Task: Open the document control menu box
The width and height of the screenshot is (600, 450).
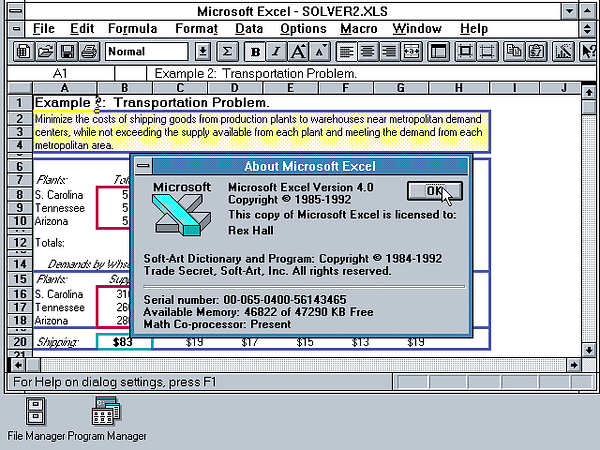Action: (16, 29)
